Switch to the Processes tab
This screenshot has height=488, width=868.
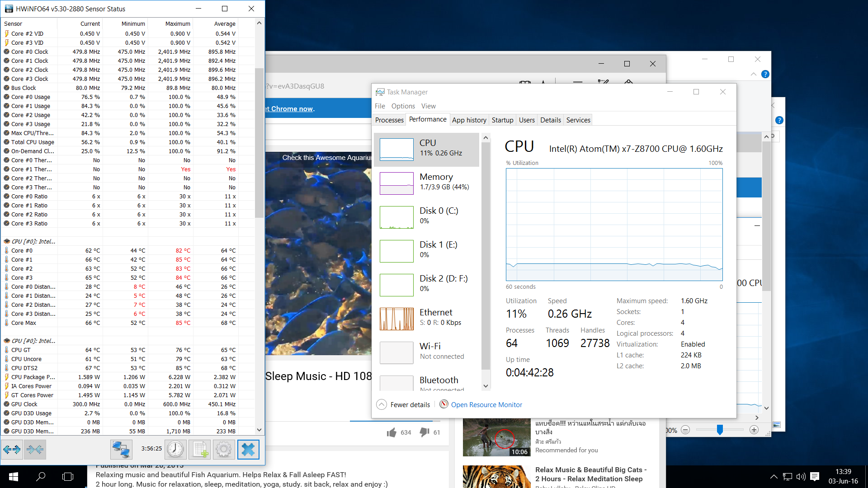(x=389, y=120)
